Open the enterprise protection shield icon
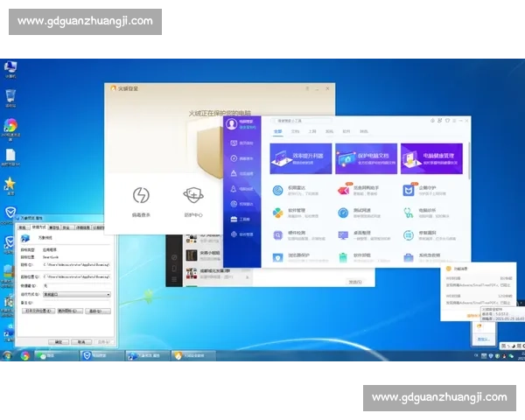 [409, 189]
